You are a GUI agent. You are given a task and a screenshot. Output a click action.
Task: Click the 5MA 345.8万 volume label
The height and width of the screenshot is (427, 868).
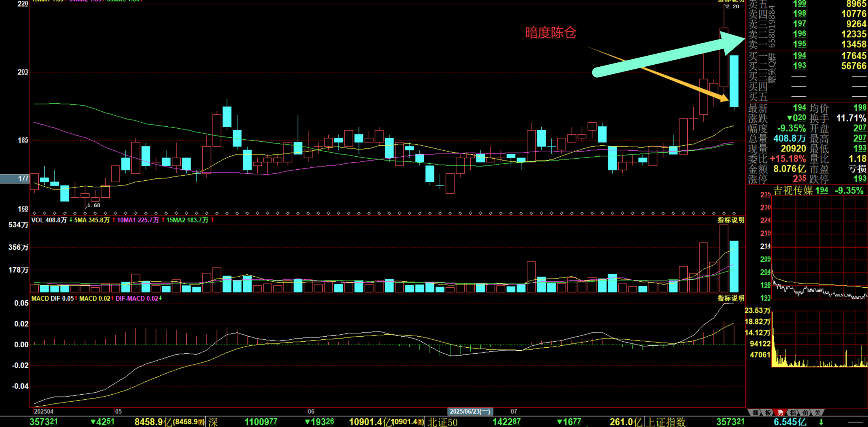[92, 220]
